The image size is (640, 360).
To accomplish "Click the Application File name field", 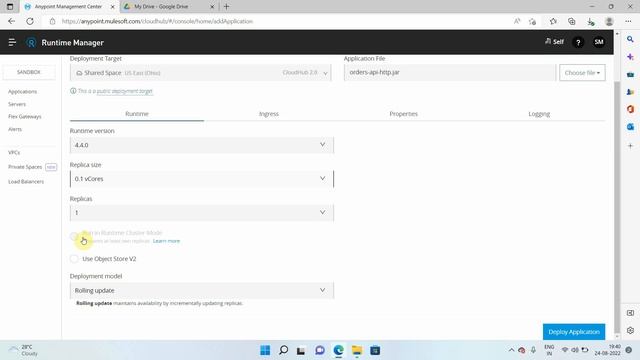I will point(450,72).
